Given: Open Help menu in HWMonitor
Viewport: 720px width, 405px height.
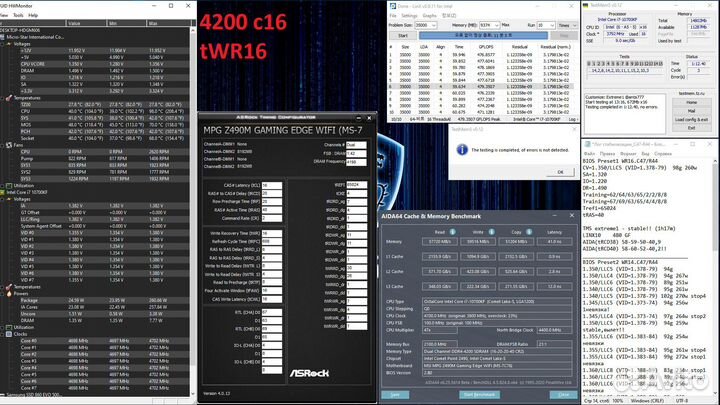Looking at the screenshot, I should [x=33, y=15].
